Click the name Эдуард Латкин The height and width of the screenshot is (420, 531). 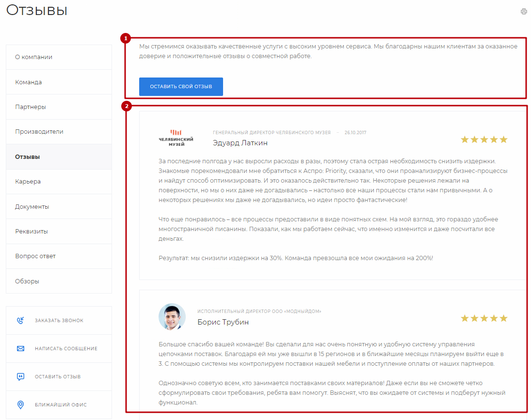(240, 143)
